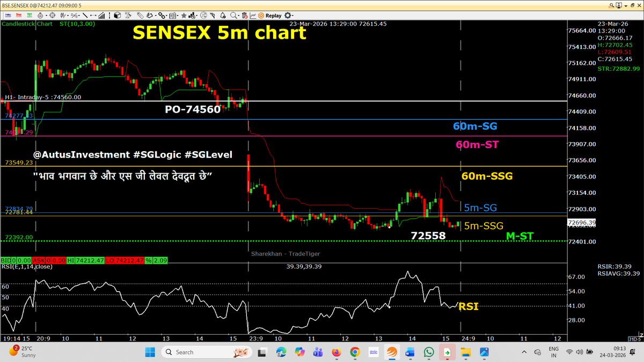
Task: Open File Explorer from the taskbar
Action: pyautogui.click(x=466, y=352)
